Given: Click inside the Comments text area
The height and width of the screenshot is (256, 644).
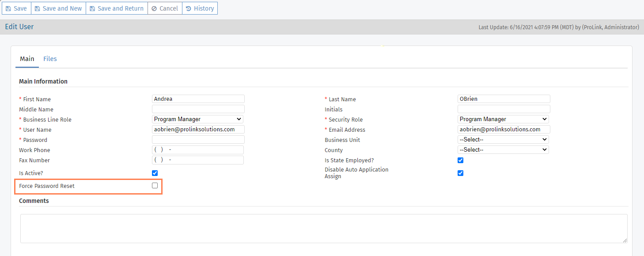Looking at the screenshot, I should pos(323,228).
